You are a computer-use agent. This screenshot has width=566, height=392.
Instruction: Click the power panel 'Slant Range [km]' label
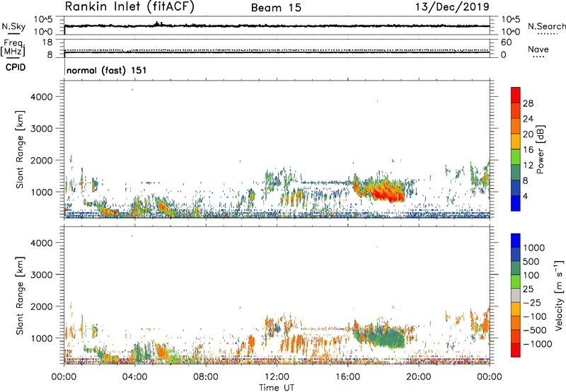coord(20,149)
